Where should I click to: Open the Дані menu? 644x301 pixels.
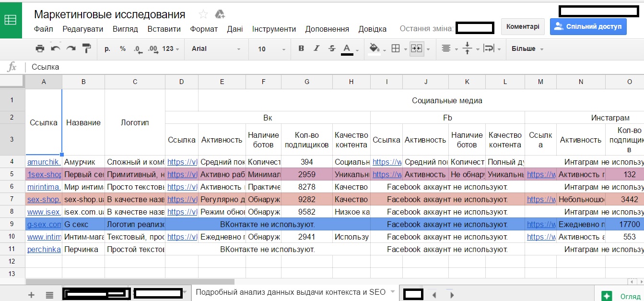point(235,29)
